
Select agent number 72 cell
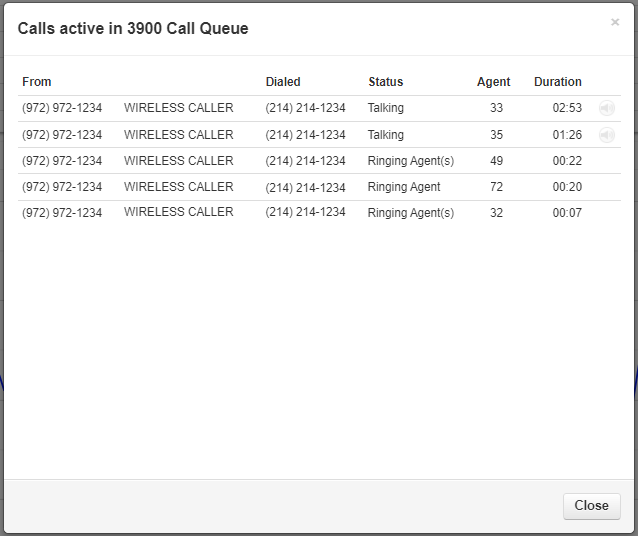(x=496, y=187)
